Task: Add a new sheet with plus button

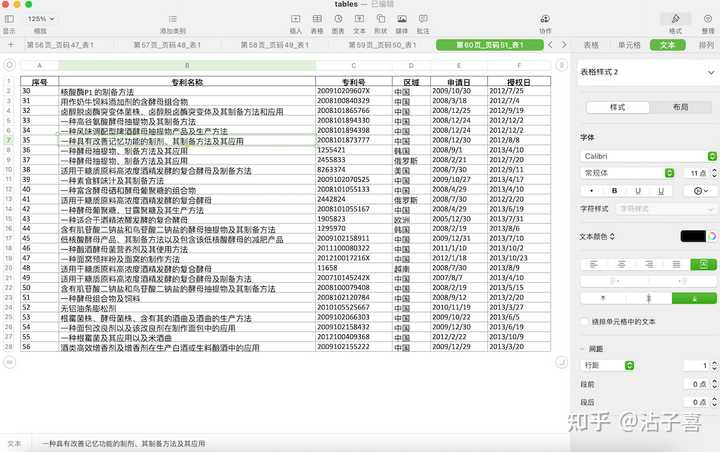Action: (x=11, y=45)
